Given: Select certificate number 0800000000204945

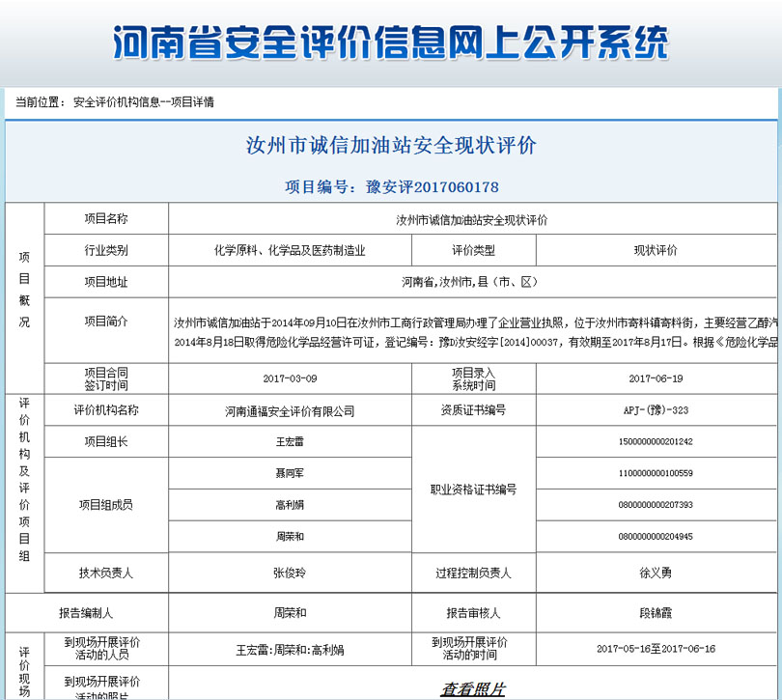Looking at the screenshot, I should [x=656, y=537].
